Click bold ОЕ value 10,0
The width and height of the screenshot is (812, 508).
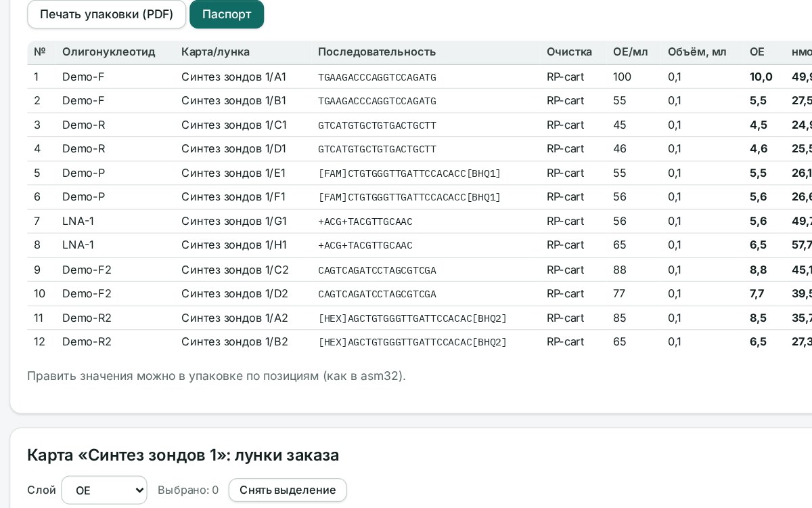click(761, 77)
